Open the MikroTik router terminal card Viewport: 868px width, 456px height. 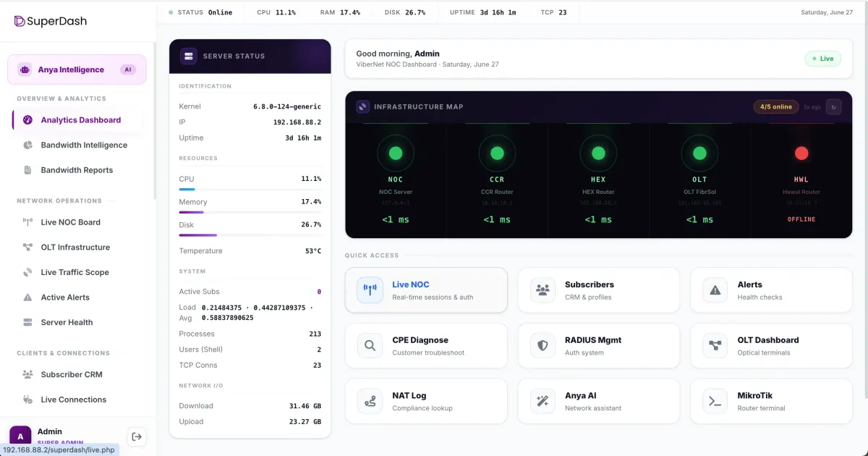coord(771,402)
